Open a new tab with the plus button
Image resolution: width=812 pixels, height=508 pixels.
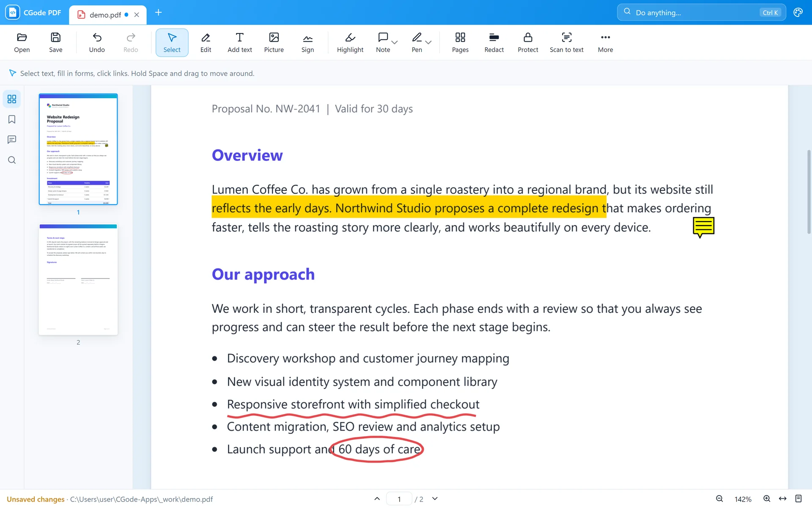pyautogui.click(x=158, y=13)
